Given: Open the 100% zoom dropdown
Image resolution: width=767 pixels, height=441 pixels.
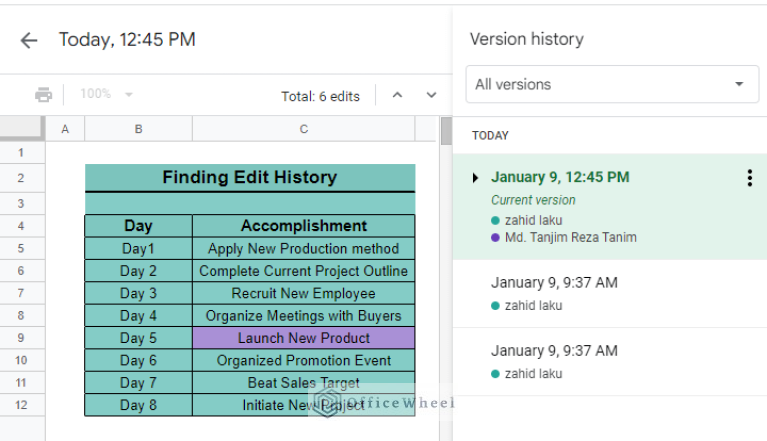Looking at the screenshot, I should 107,94.
